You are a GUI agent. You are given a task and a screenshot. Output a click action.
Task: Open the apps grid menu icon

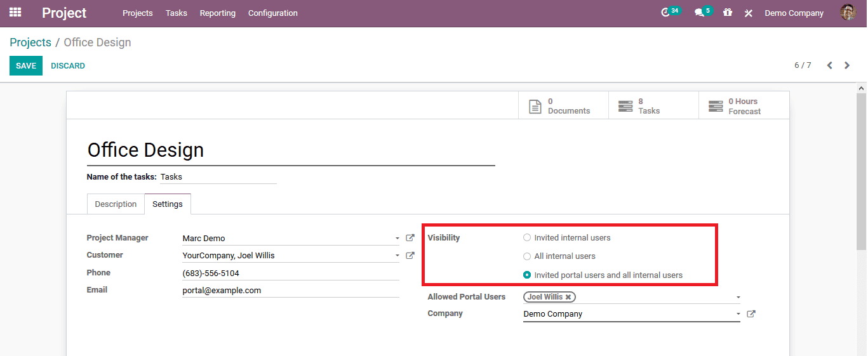click(x=15, y=13)
